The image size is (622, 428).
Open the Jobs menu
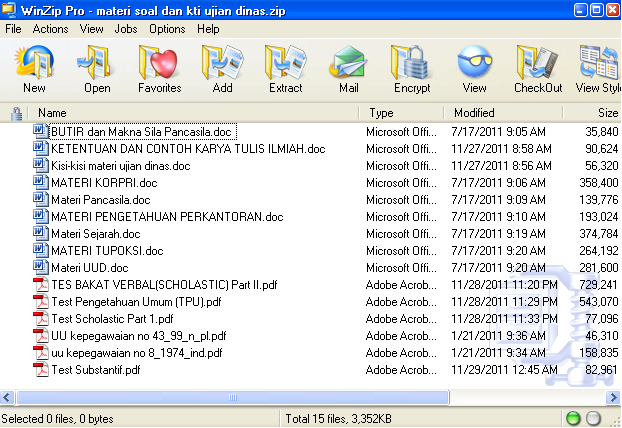126,29
